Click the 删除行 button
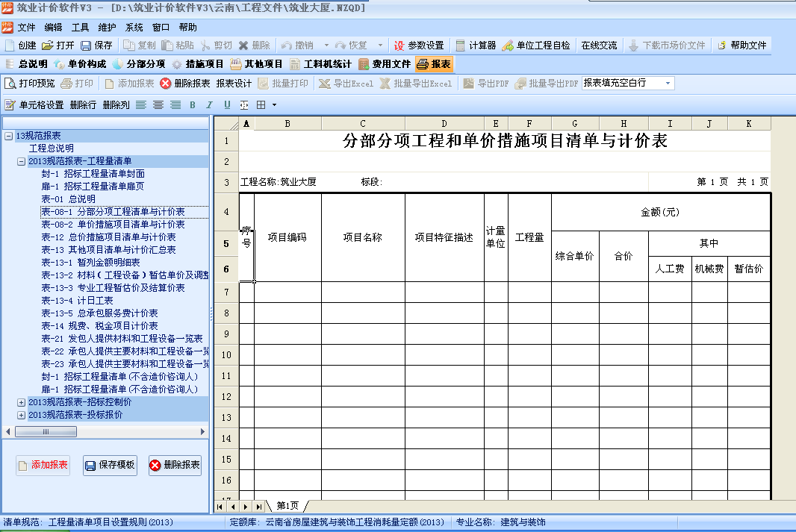The image size is (796, 532). click(x=83, y=105)
